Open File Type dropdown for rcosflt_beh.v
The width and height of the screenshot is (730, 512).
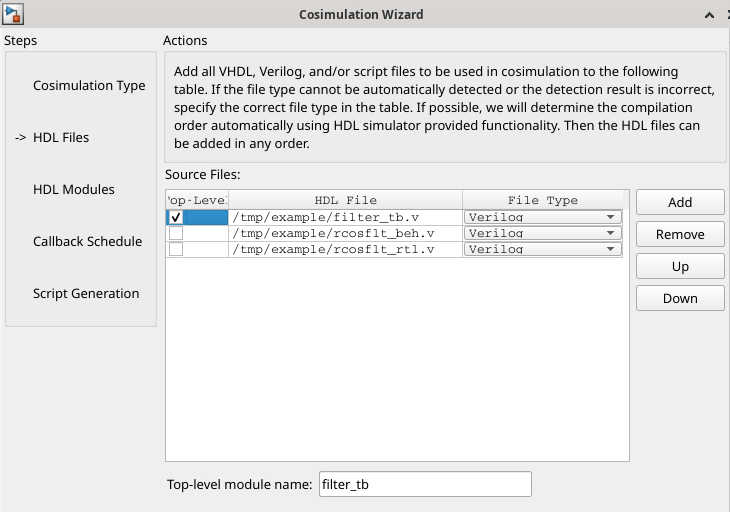point(542,233)
